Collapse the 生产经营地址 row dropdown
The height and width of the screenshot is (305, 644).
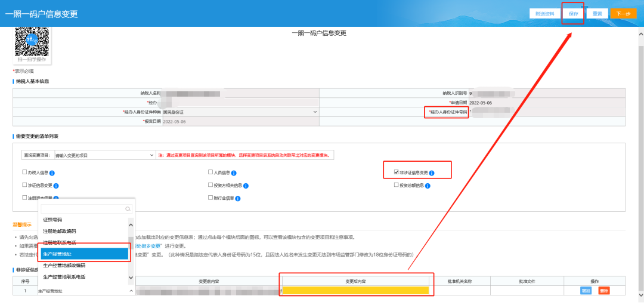pos(131,291)
